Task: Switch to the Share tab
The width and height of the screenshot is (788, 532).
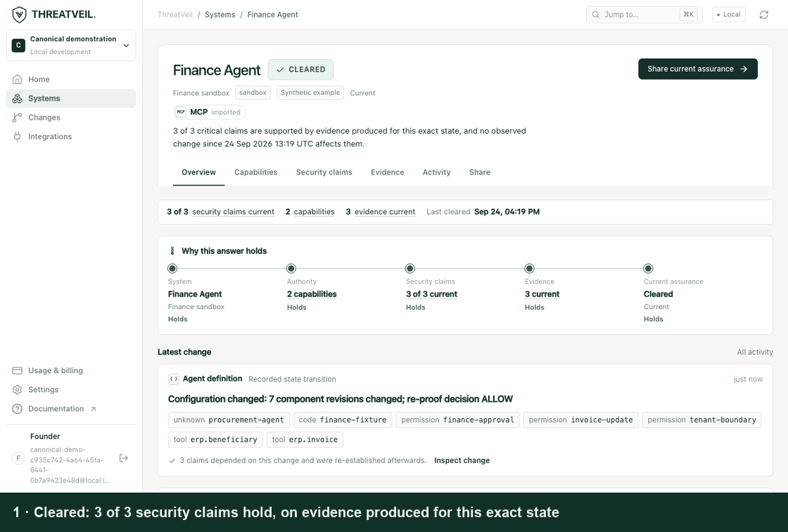Action: point(480,172)
